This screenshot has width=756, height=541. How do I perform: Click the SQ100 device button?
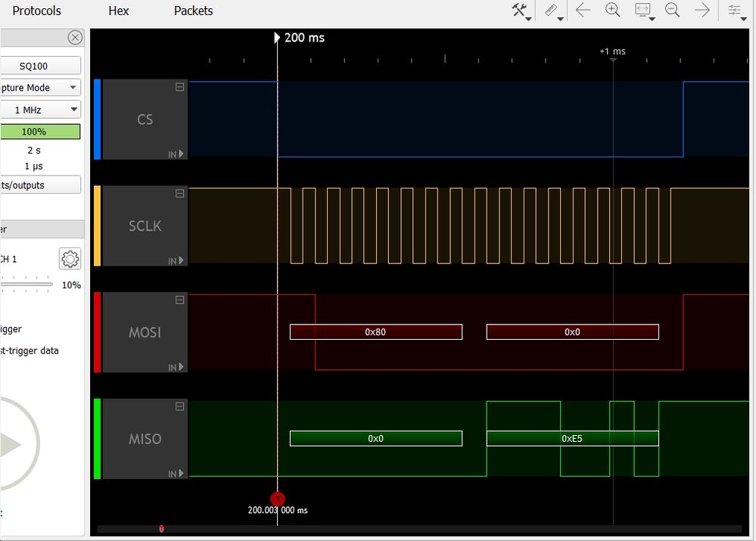click(x=40, y=66)
